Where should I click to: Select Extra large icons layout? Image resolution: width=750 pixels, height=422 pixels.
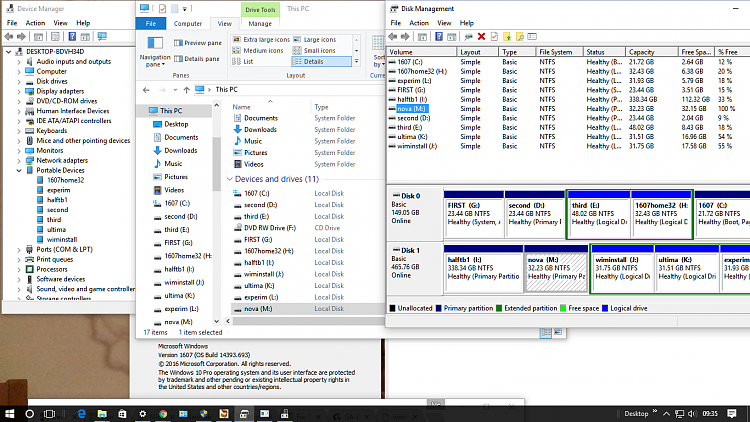point(261,40)
